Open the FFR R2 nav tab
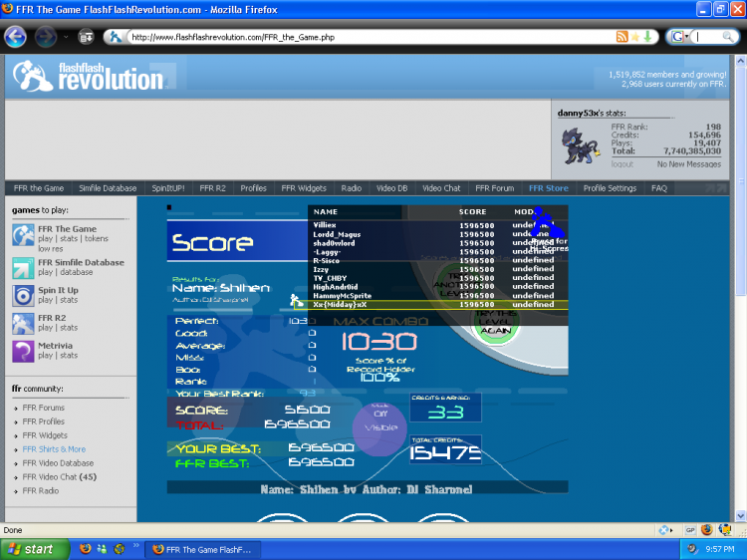This screenshot has width=747, height=560. pyautogui.click(x=212, y=188)
